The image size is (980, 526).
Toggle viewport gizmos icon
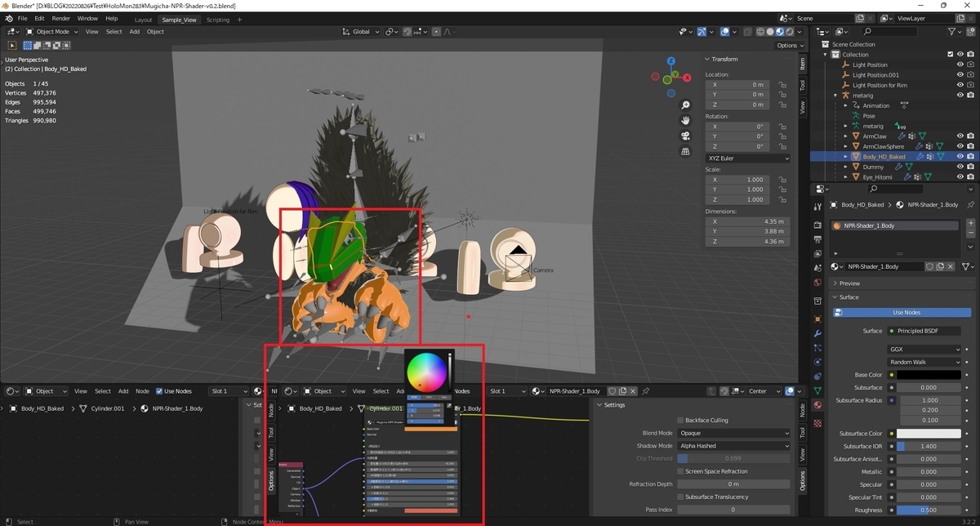point(702,32)
